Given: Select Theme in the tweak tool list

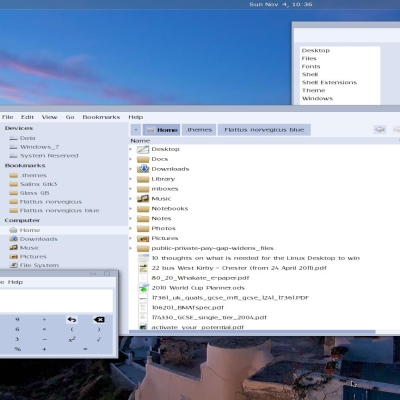Looking at the screenshot, I should (x=313, y=90).
